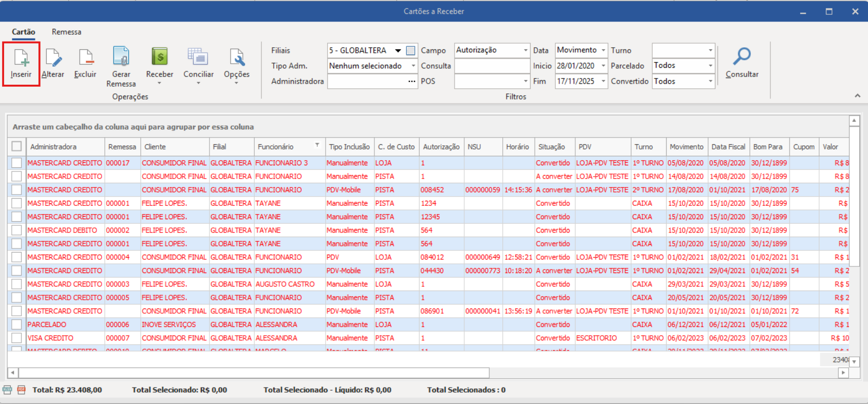868x404 pixels.
Task: Check the checkbox next to Filiais dropdown
Action: (410, 50)
